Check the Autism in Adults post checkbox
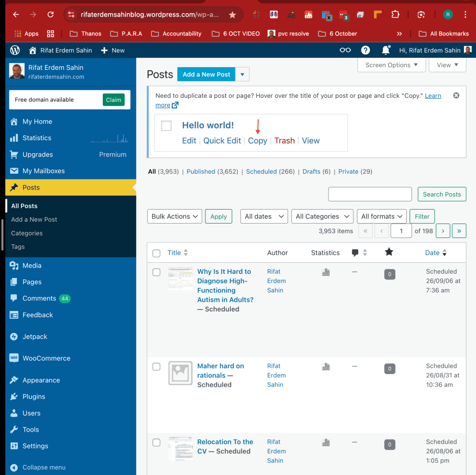The image size is (476, 475). tap(156, 272)
